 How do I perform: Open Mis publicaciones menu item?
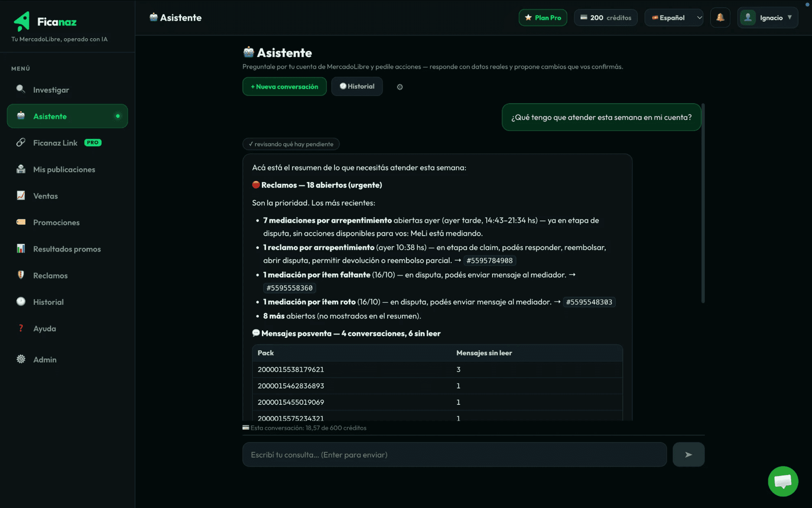pos(67,169)
